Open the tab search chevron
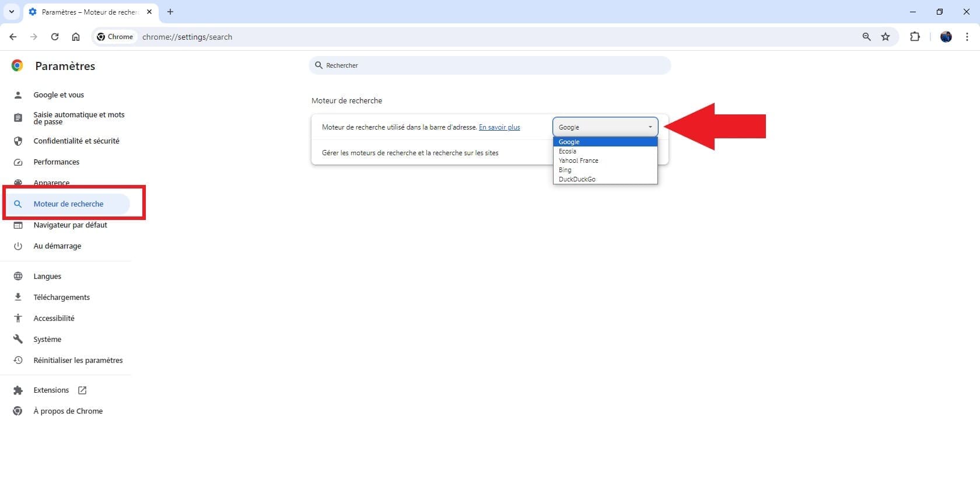 coord(11,12)
